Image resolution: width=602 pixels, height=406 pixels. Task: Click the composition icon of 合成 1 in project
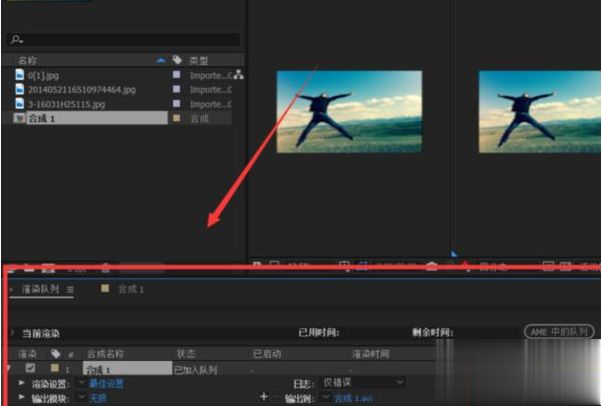coord(19,118)
